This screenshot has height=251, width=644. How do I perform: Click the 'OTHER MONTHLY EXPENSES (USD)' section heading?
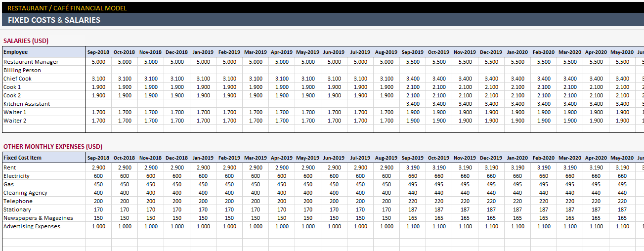(52, 147)
